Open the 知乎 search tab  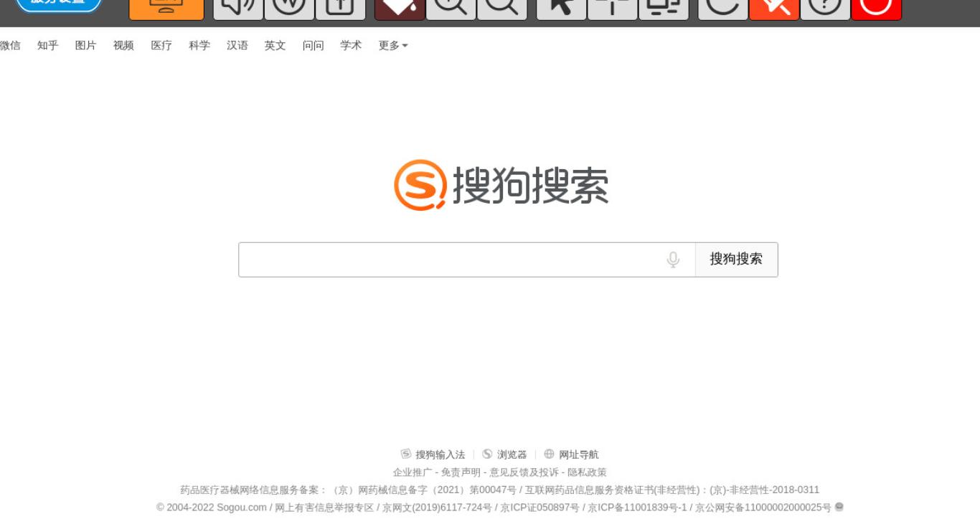48,45
